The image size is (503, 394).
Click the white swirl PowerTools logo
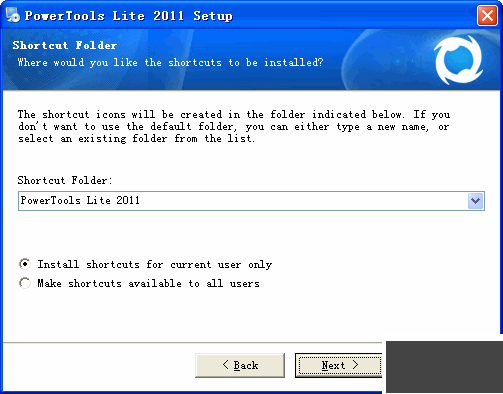click(x=459, y=60)
